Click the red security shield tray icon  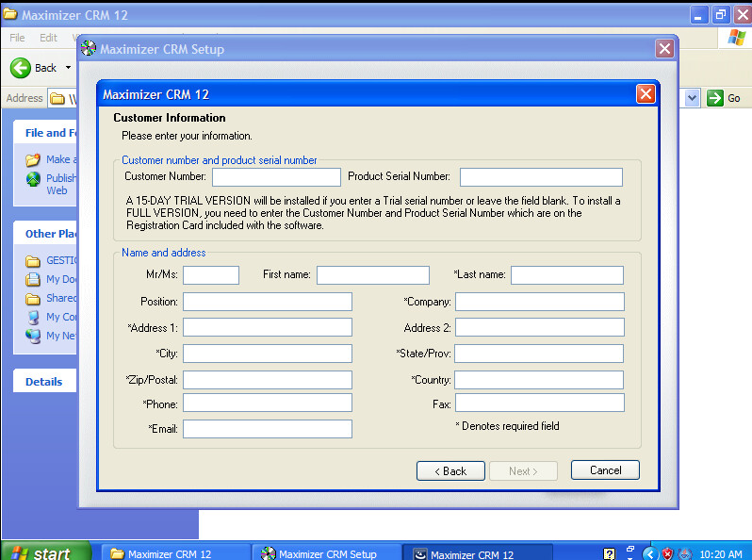pos(667,553)
